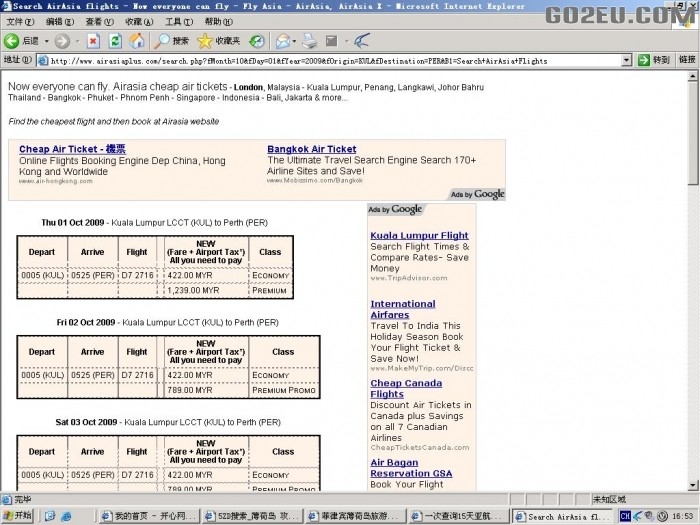This screenshot has width=700, height=525.
Task: Switch to the 菲律宾薄荷岛旅游 taskbar window
Action: [x=355, y=516]
